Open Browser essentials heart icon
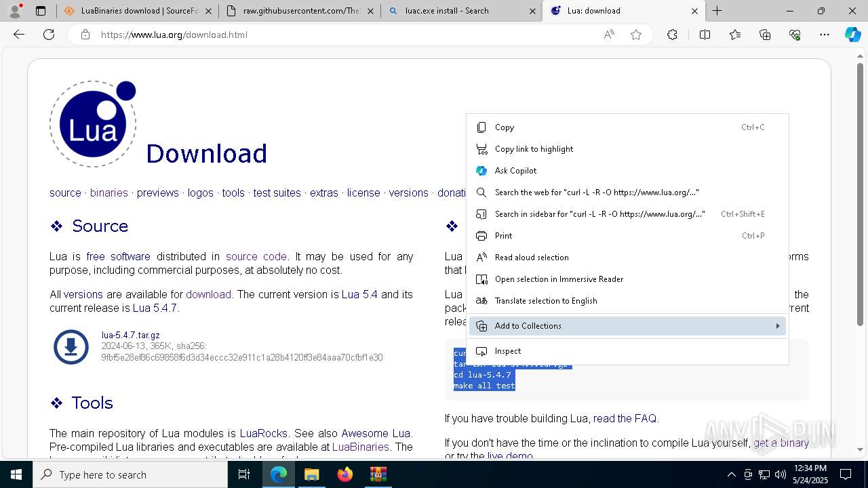This screenshot has height=488, width=868. (795, 35)
